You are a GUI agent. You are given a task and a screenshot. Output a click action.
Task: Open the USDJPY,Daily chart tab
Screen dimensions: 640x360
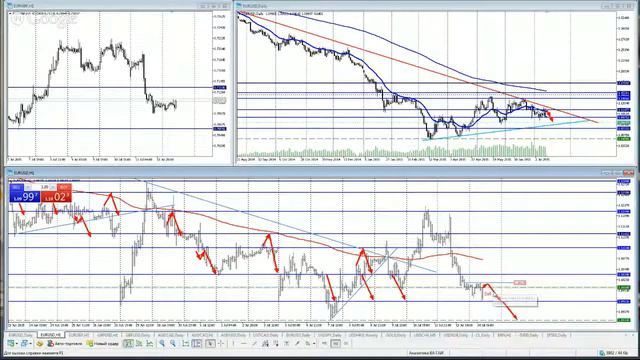click(x=330, y=335)
